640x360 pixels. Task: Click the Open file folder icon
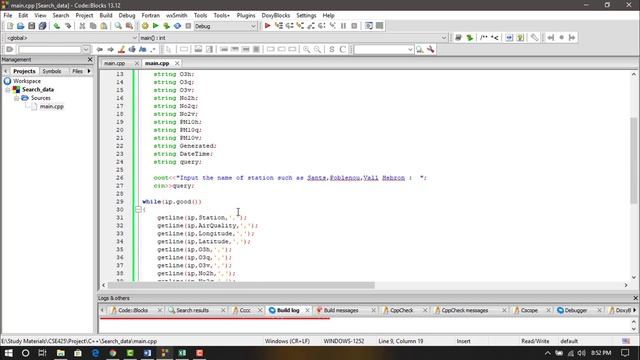coord(20,26)
